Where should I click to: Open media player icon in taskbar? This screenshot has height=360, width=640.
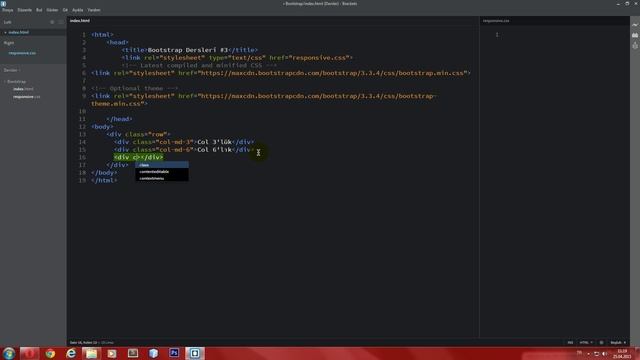(x=112, y=353)
